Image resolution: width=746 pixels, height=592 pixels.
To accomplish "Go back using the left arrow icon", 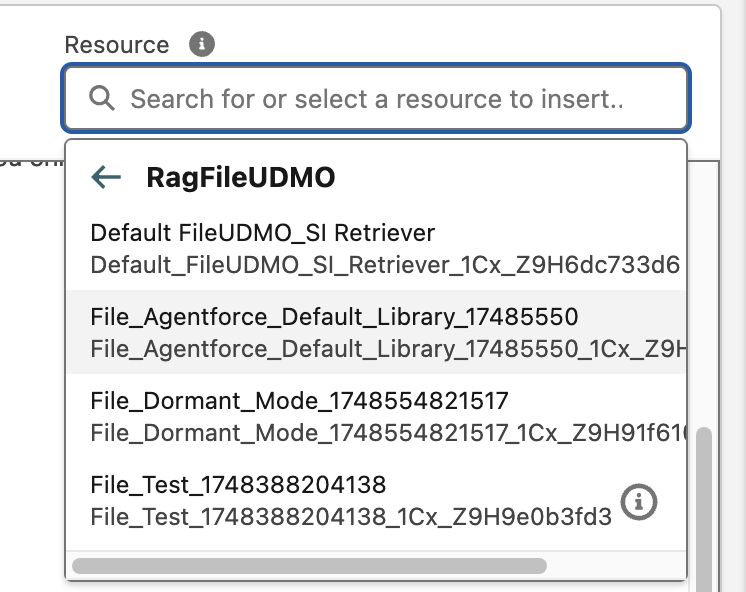I will (106, 178).
